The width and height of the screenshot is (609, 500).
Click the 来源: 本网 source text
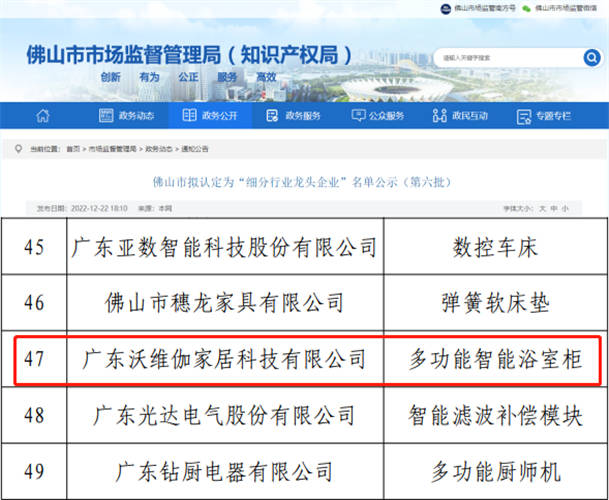(x=155, y=209)
